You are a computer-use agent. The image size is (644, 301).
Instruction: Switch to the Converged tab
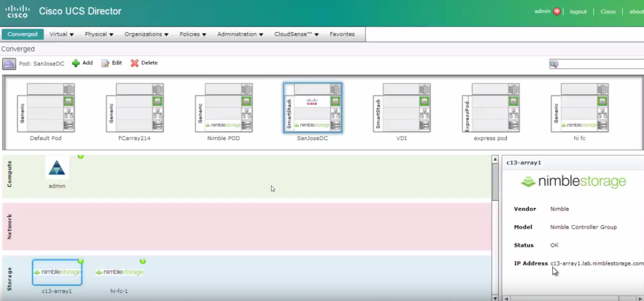pyautogui.click(x=22, y=34)
